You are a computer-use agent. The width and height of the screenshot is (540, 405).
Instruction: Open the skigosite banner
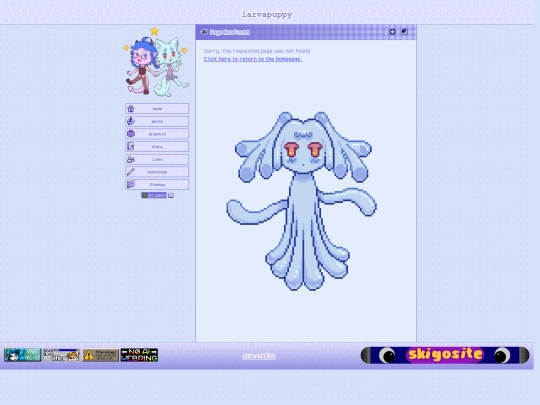pyautogui.click(x=445, y=355)
